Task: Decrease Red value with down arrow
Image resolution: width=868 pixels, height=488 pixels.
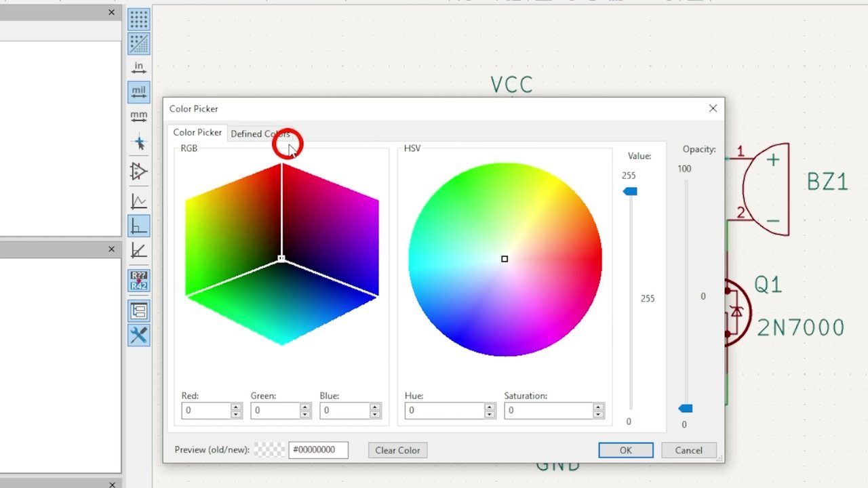Action: pyautogui.click(x=236, y=414)
